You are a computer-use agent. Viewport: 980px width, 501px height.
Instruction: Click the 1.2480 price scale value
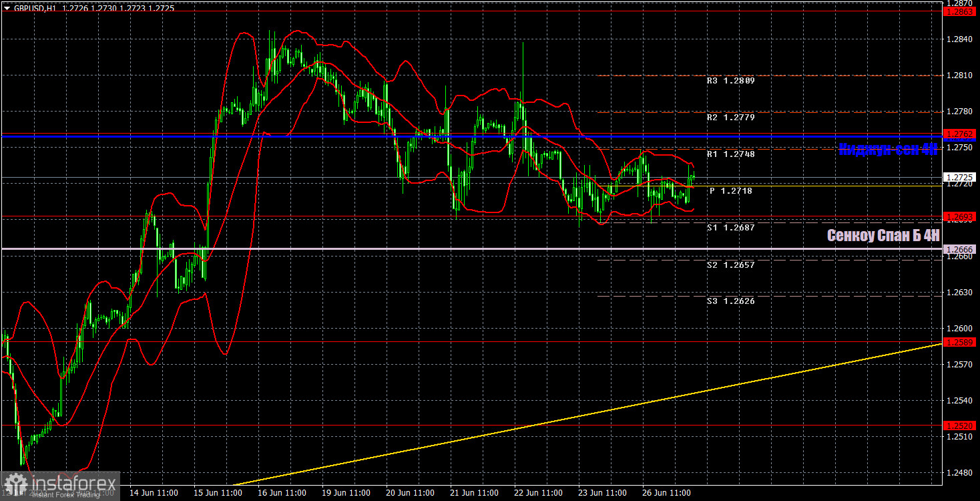[959, 473]
